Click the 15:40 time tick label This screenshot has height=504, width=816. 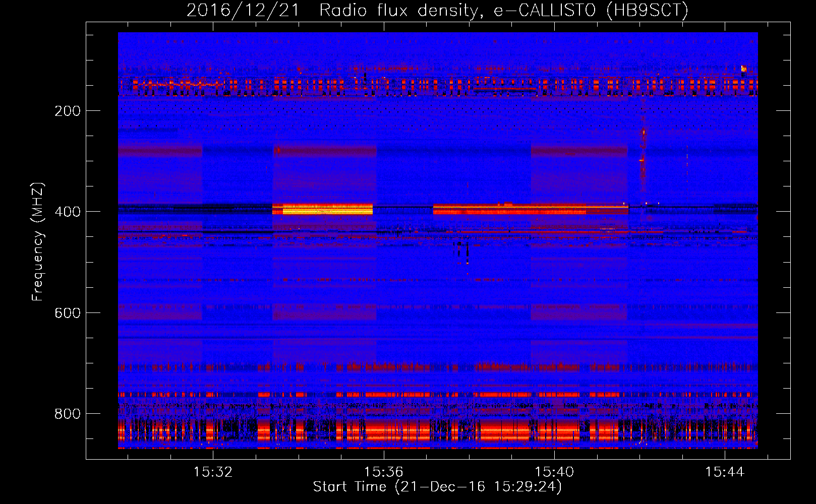tap(554, 472)
